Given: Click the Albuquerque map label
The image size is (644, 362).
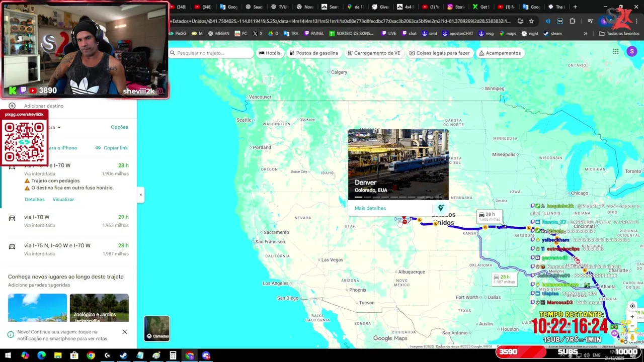Looking at the screenshot, I should click(412, 272).
